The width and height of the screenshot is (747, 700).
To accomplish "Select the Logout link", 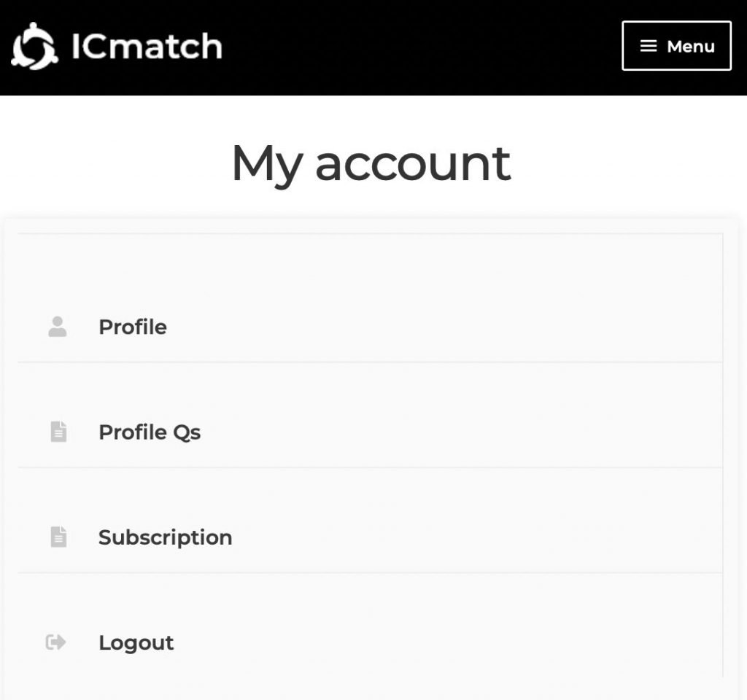I will pyautogui.click(x=136, y=643).
